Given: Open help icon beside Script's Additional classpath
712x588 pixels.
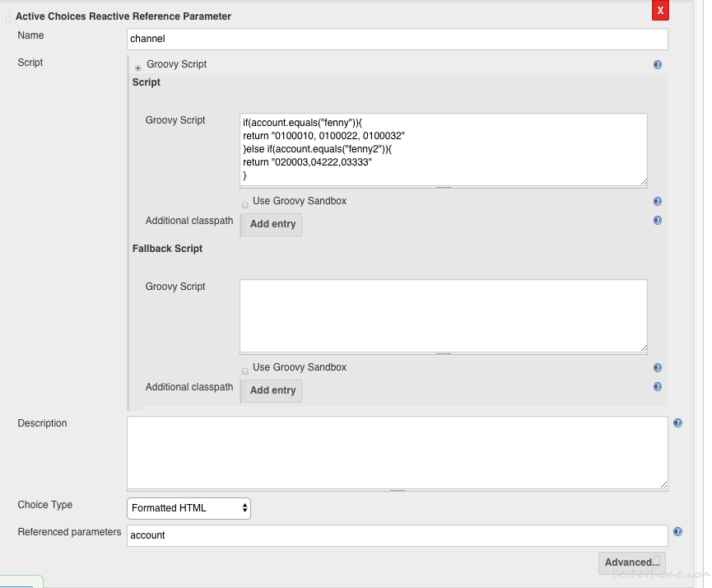Looking at the screenshot, I should point(657,221).
